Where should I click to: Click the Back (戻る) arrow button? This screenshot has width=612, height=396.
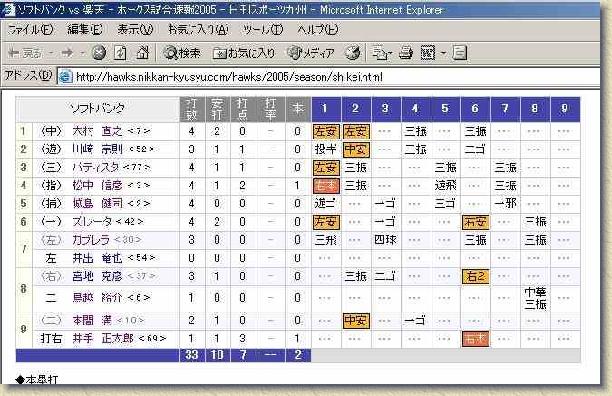[25, 53]
